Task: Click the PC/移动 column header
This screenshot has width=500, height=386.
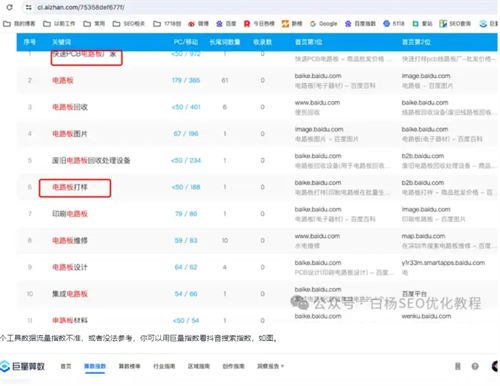Action: click(x=186, y=42)
